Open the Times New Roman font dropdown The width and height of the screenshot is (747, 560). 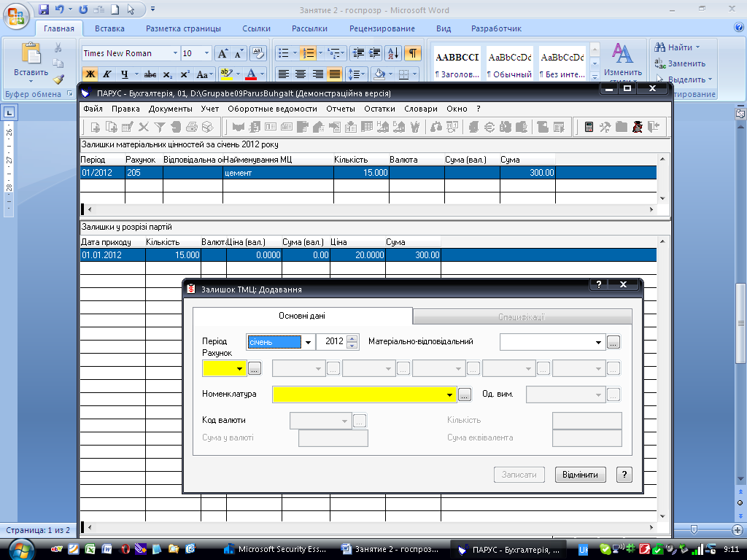click(x=175, y=53)
